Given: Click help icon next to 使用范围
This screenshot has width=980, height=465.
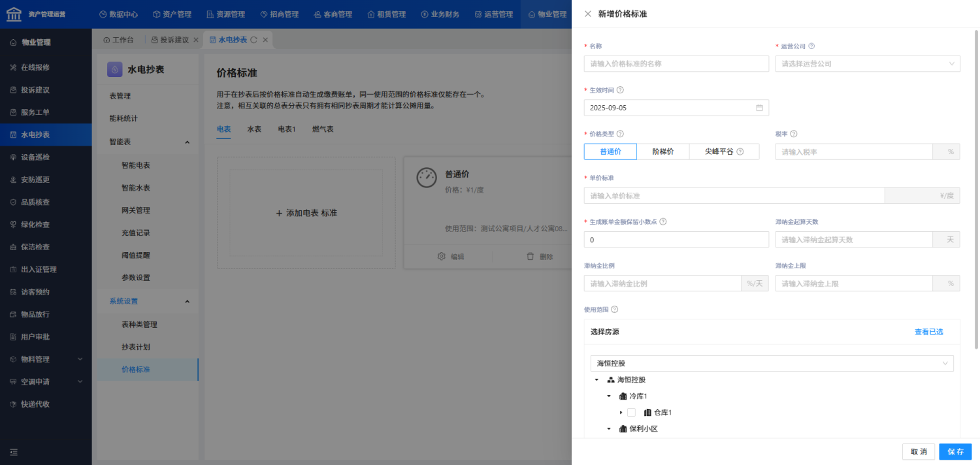Looking at the screenshot, I should [x=614, y=310].
